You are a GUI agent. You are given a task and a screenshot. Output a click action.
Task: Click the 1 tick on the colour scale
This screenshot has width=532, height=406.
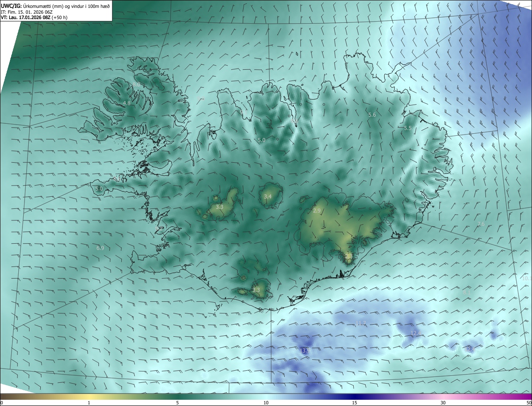89,403
